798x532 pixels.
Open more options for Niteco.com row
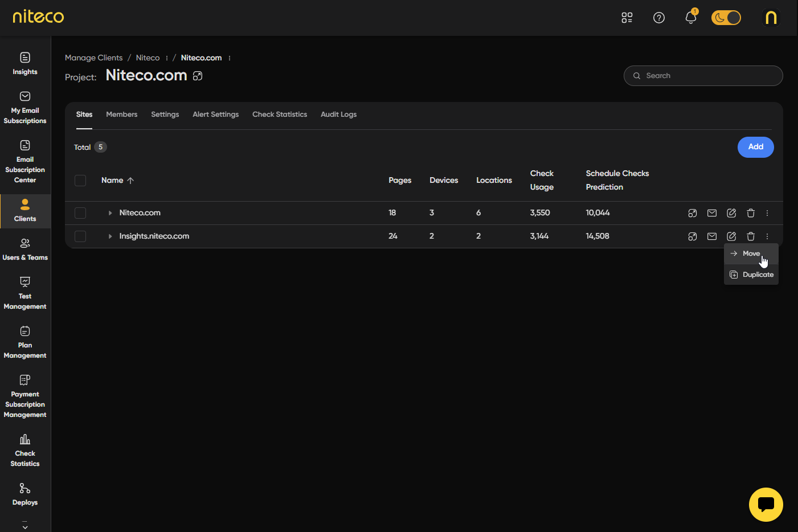tap(767, 213)
